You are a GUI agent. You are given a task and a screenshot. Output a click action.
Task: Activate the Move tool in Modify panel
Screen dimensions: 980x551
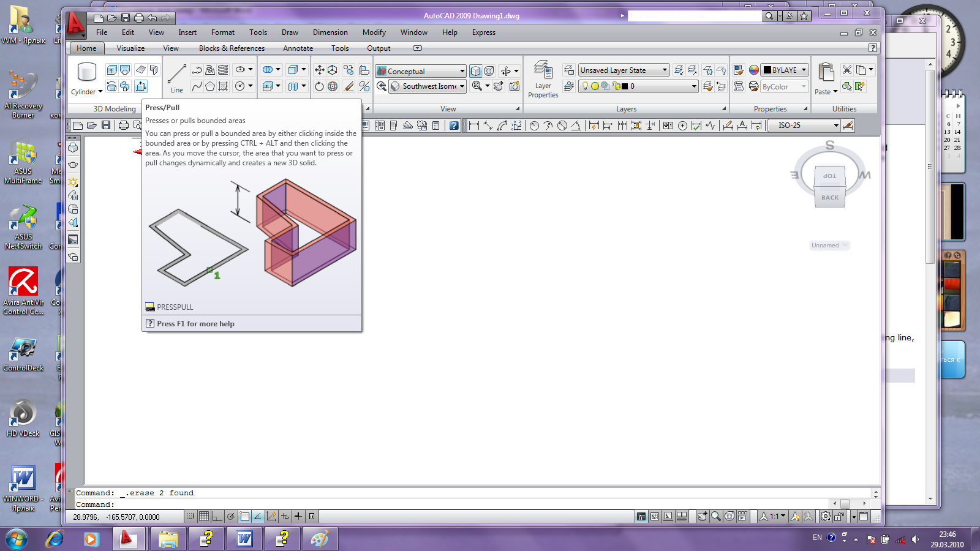click(x=320, y=70)
